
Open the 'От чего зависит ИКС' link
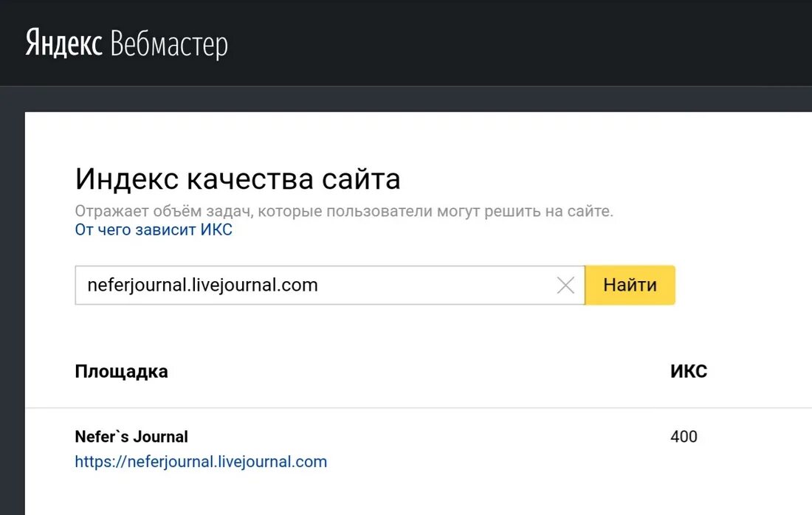154,230
